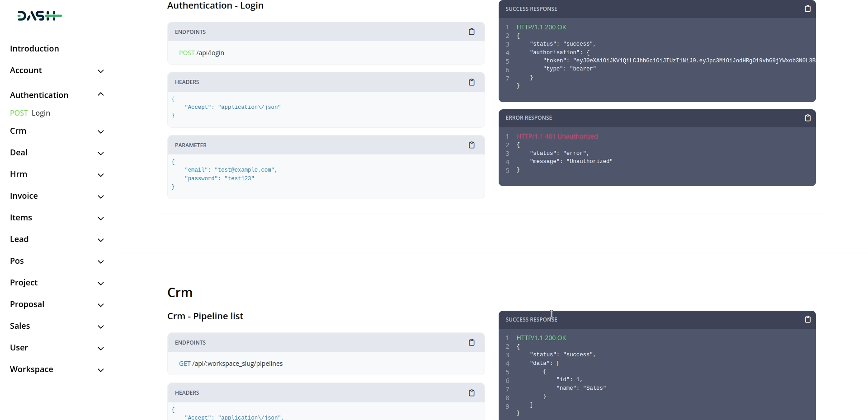Copy the Pipeline list HEADERS block
868x420 pixels.
(x=472, y=393)
